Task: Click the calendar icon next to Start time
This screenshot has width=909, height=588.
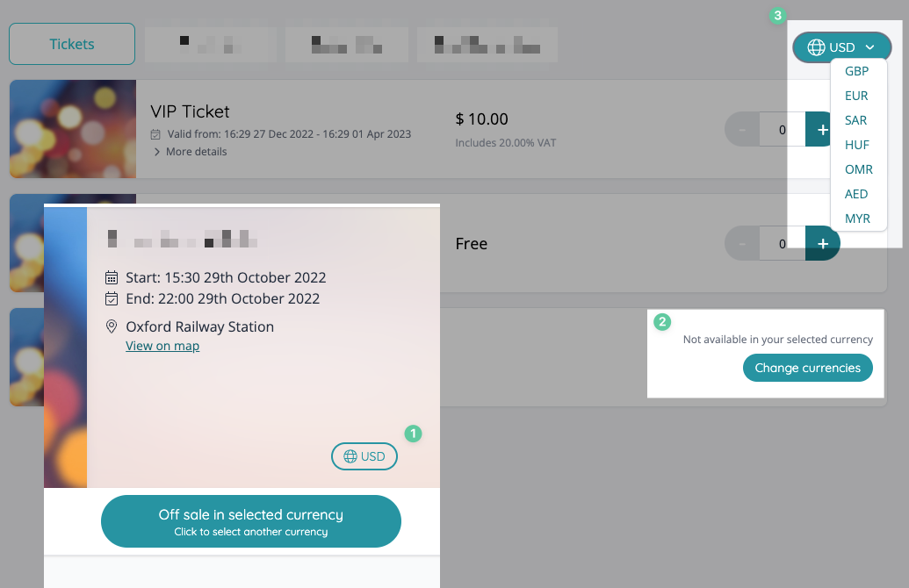Action: click(111, 276)
